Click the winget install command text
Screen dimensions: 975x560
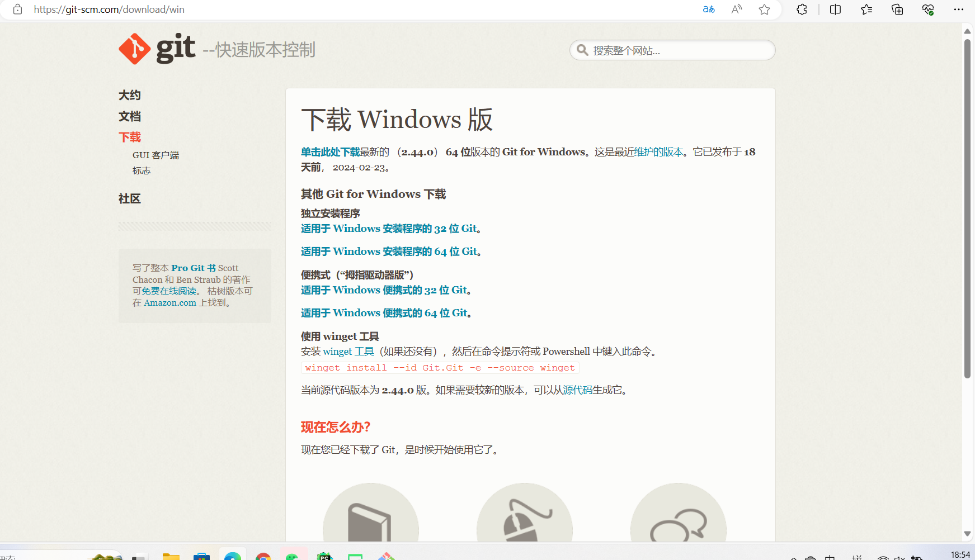(x=440, y=368)
